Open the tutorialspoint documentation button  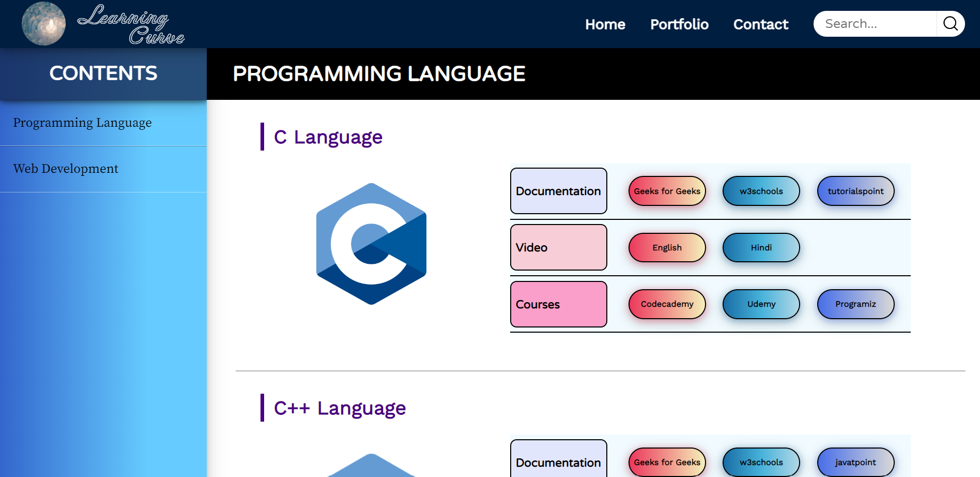856,191
